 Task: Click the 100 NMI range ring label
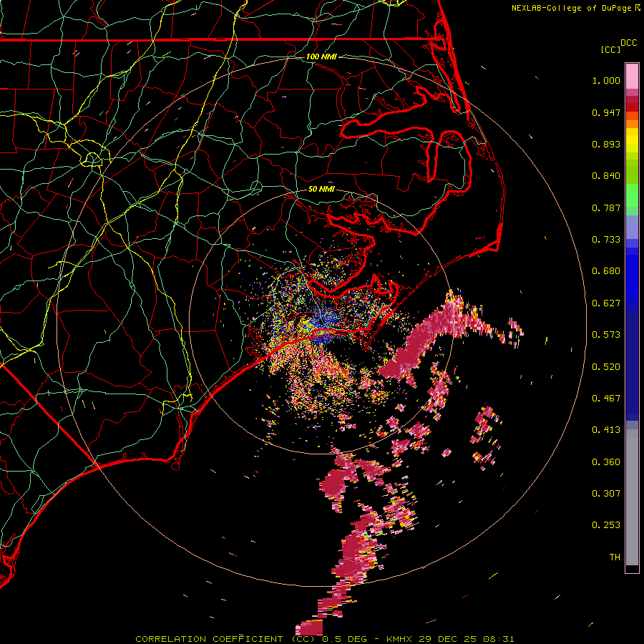tap(321, 57)
